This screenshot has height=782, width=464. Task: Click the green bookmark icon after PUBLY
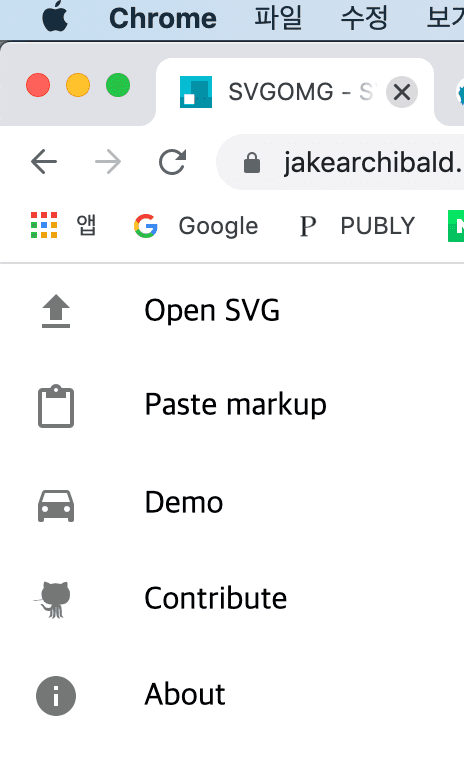pyautogui.click(x=456, y=226)
